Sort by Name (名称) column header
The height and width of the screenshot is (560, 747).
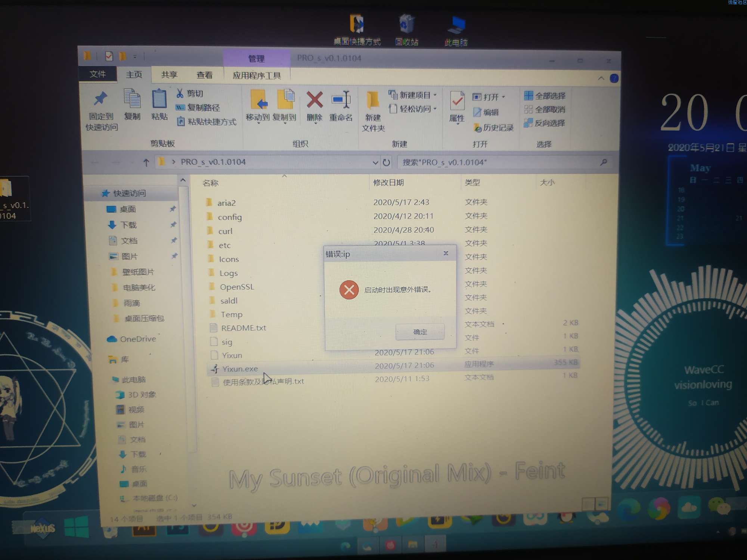pos(210,183)
